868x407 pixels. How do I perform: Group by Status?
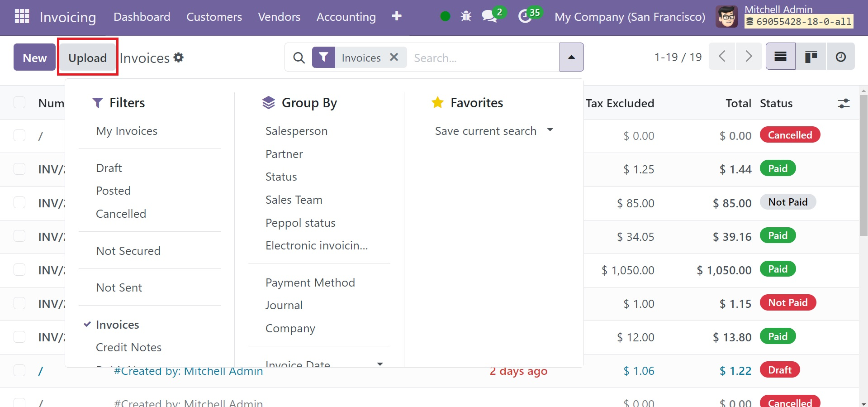tap(281, 177)
